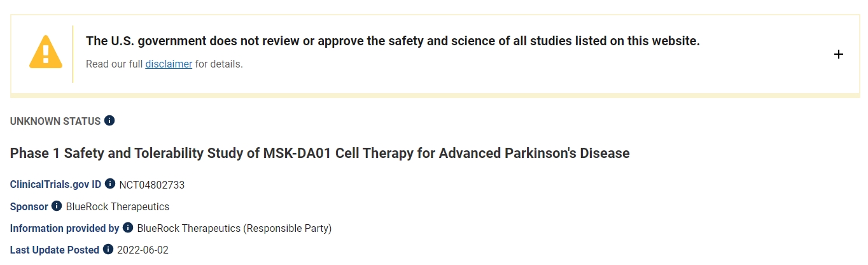Click the UNKNOWN STATUS label
Image resolution: width=868 pixels, height=265 pixels.
click(x=55, y=121)
